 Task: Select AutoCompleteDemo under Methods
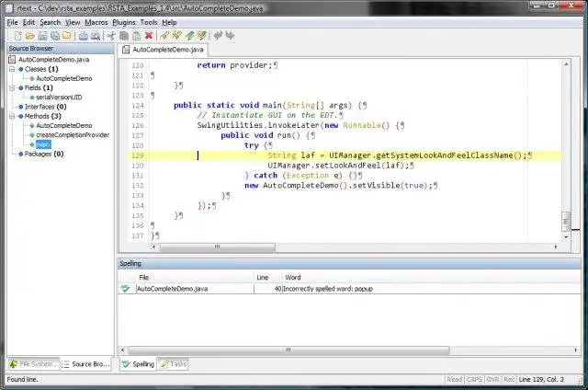pyautogui.click(x=63, y=125)
